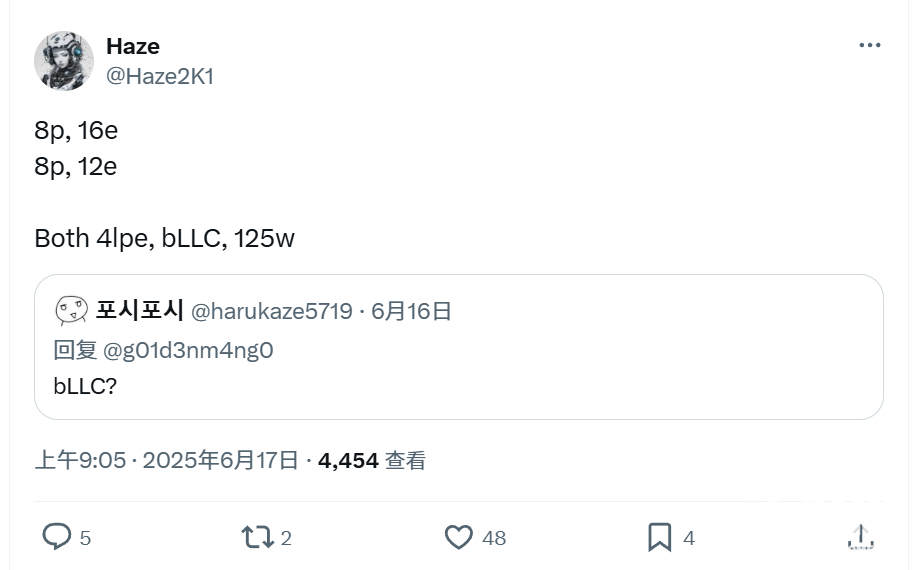
Task: Click the quoted tweet date 6月16日
Action: point(411,311)
